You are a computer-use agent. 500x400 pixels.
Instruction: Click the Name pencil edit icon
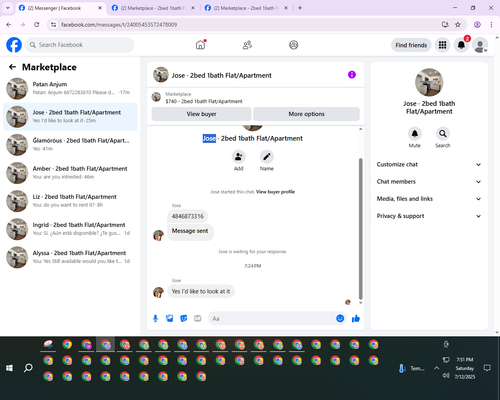point(267,156)
